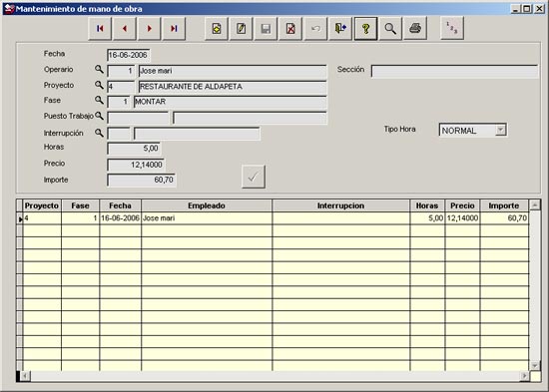The height and width of the screenshot is (392, 549).
Task: Click the edit record pencil icon
Action: click(x=242, y=29)
